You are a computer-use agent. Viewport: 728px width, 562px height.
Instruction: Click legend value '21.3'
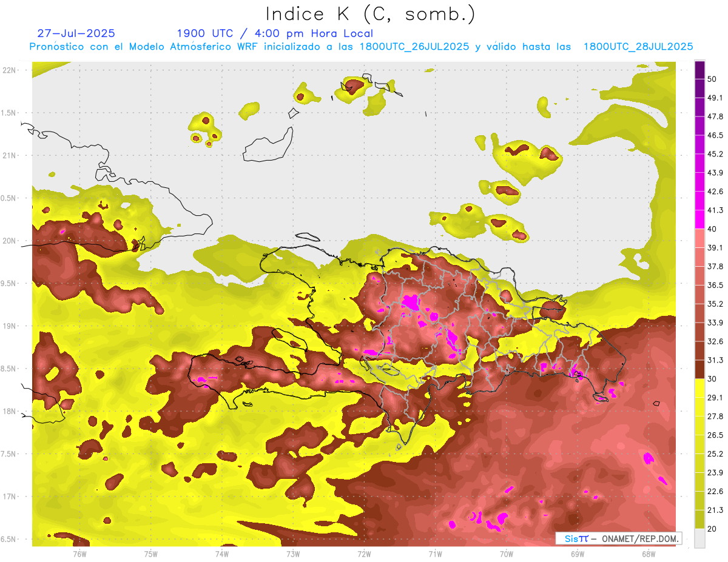pos(715,510)
